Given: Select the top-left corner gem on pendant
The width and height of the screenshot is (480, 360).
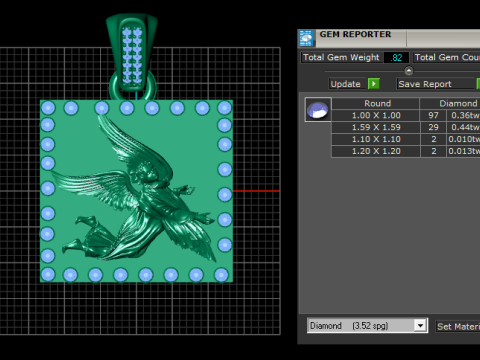Looking at the screenshot, I should click(x=48, y=108).
